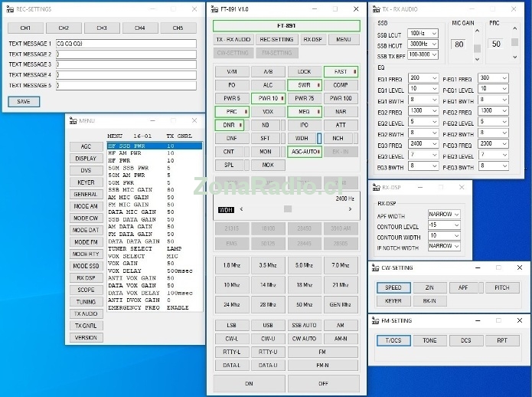This screenshot has height=397, width=532.
Task: Click the FT-891 V1.0 window title icon
Action: click(x=214, y=9)
